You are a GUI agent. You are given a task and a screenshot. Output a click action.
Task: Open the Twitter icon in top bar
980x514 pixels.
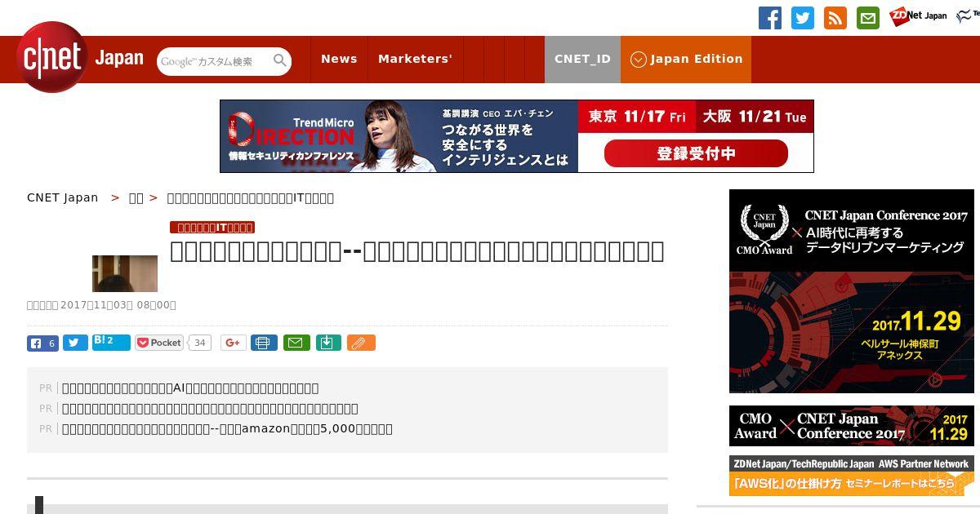803,18
